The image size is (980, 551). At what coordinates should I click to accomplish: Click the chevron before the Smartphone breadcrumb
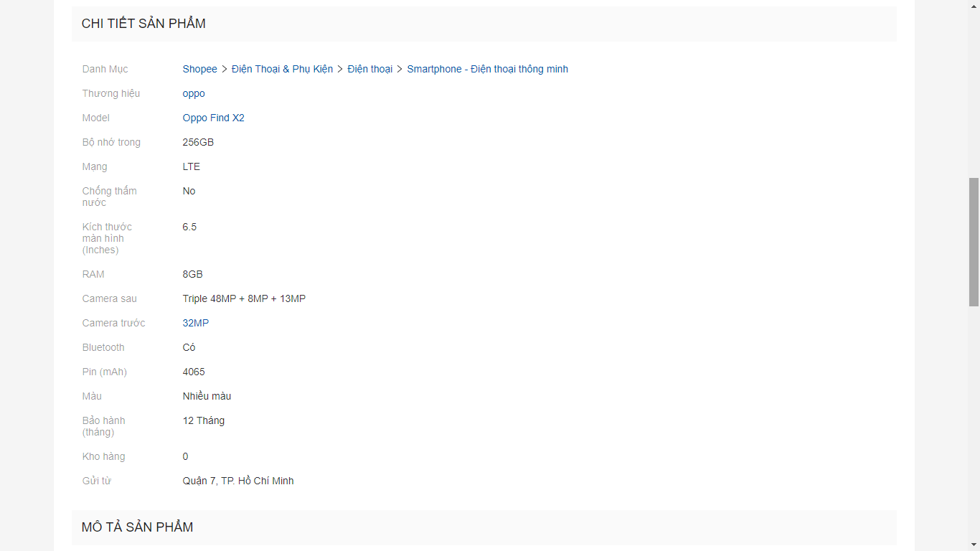[x=400, y=69]
